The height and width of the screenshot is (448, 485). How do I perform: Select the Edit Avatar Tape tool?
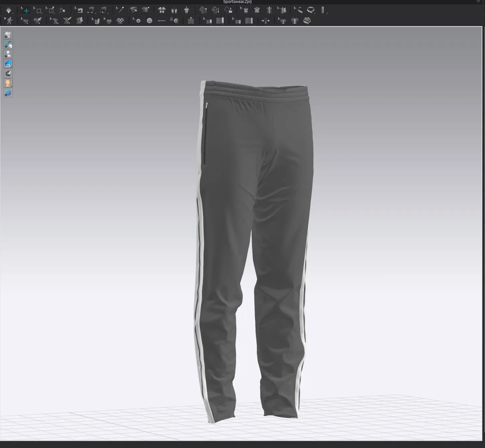[x=244, y=10]
